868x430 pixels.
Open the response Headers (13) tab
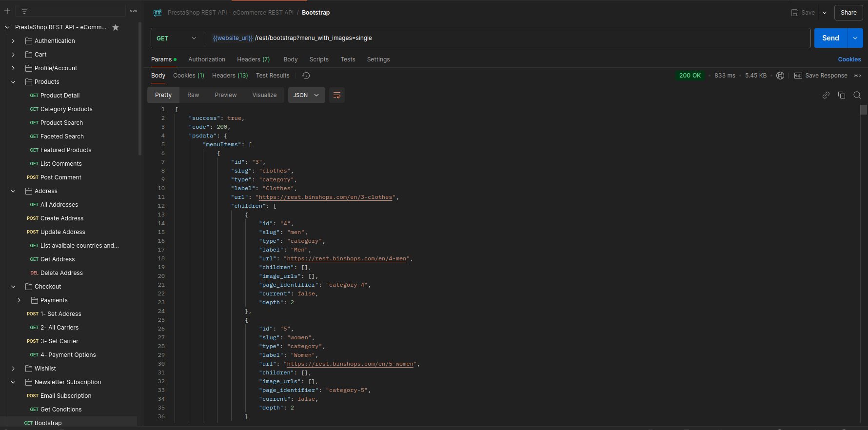[x=230, y=76]
